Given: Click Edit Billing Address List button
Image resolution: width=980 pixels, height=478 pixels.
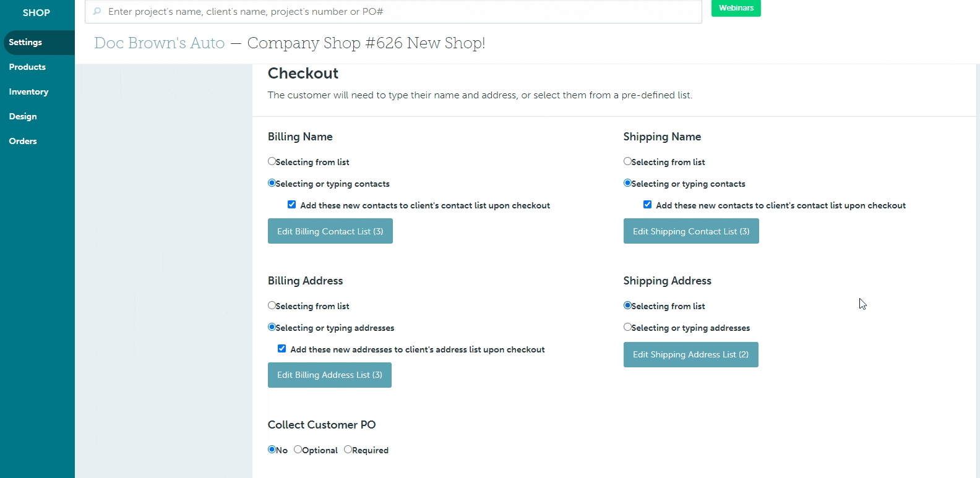Looking at the screenshot, I should [x=329, y=375].
